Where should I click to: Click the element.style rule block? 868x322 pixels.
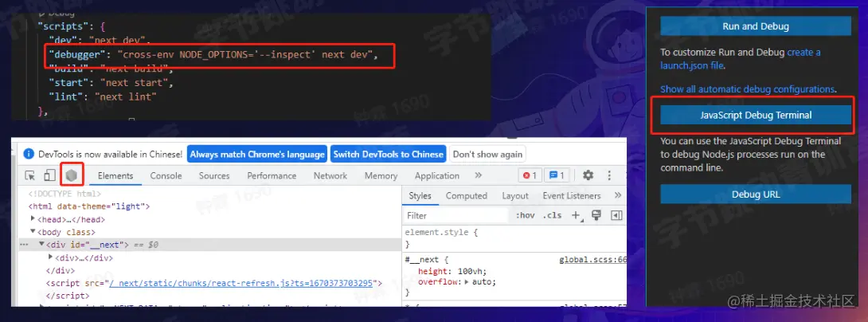(x=441, y=238)
